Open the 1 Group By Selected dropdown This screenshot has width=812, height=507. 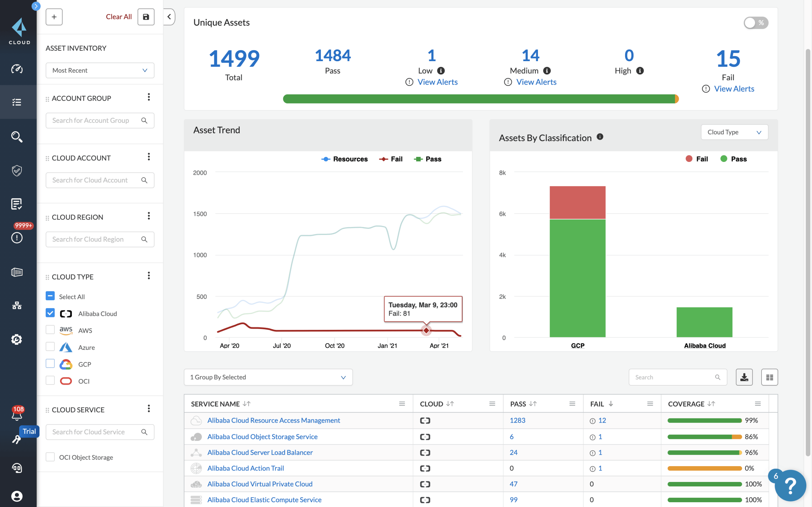(x=268, y=377)
